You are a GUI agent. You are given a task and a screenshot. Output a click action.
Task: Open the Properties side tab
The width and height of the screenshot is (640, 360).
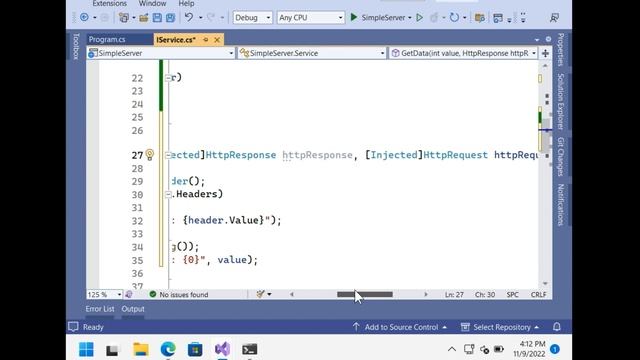561,49
